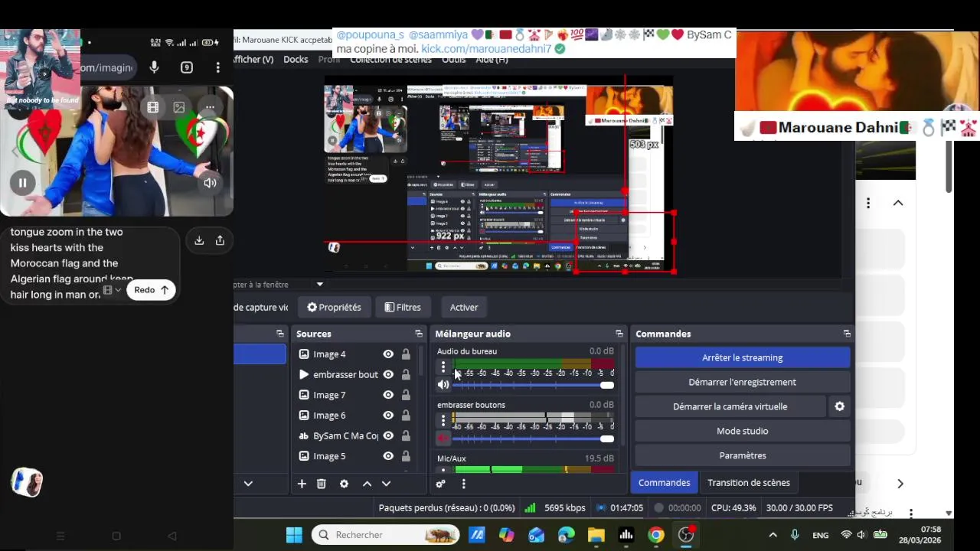980x551 pixels.
Task: Adjust embrasser boutons volume slider
Action: tap(534, 439)
